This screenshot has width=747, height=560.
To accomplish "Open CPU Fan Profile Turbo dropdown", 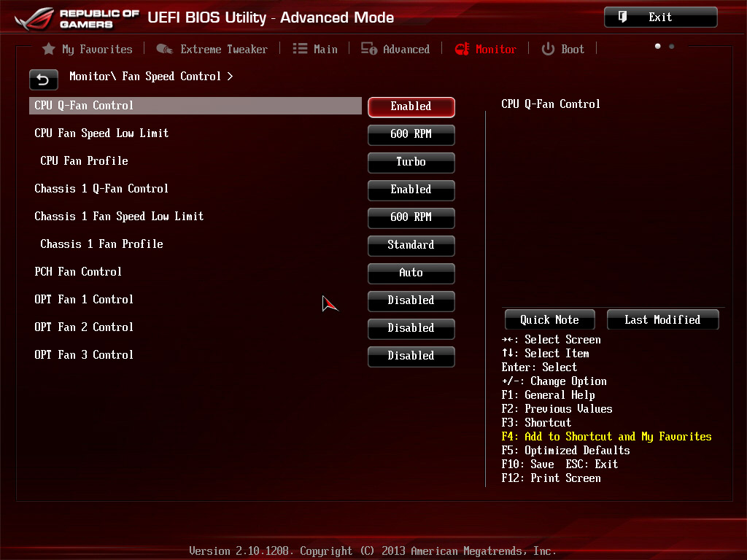I will pos(411,163).
